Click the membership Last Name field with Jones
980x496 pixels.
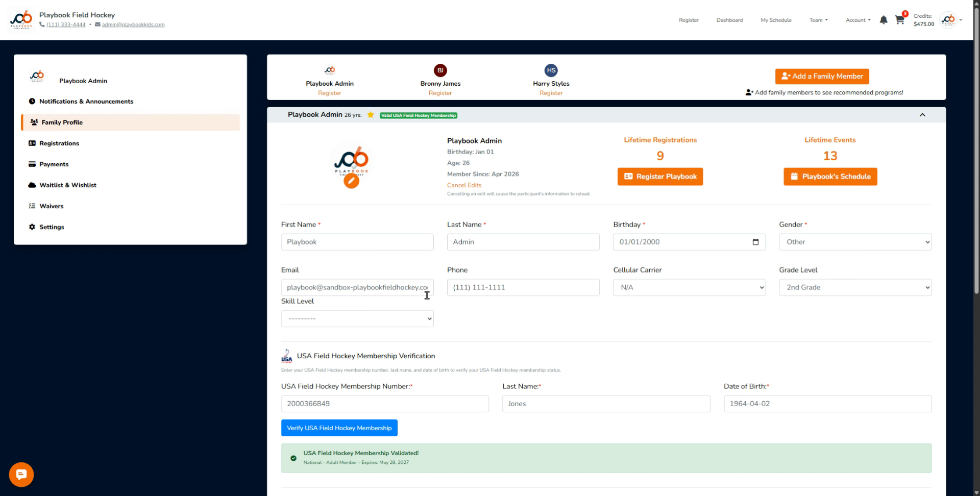[606, 404]
